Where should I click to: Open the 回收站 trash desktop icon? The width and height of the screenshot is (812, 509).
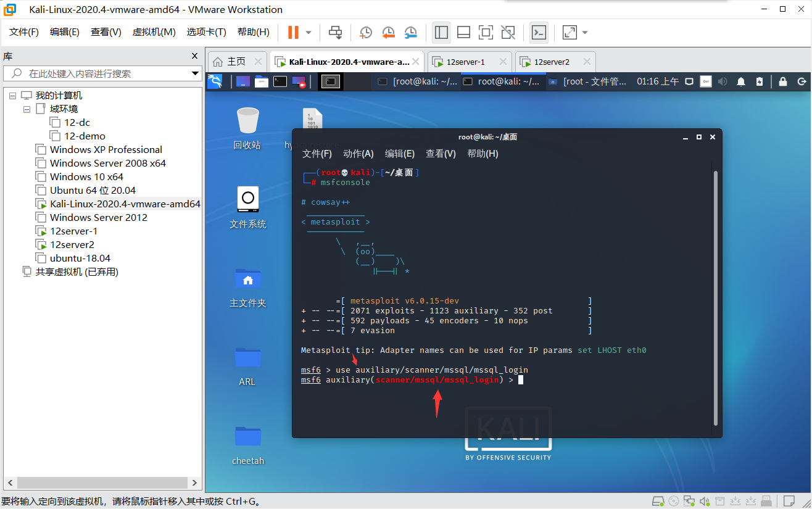click(247, 128)
